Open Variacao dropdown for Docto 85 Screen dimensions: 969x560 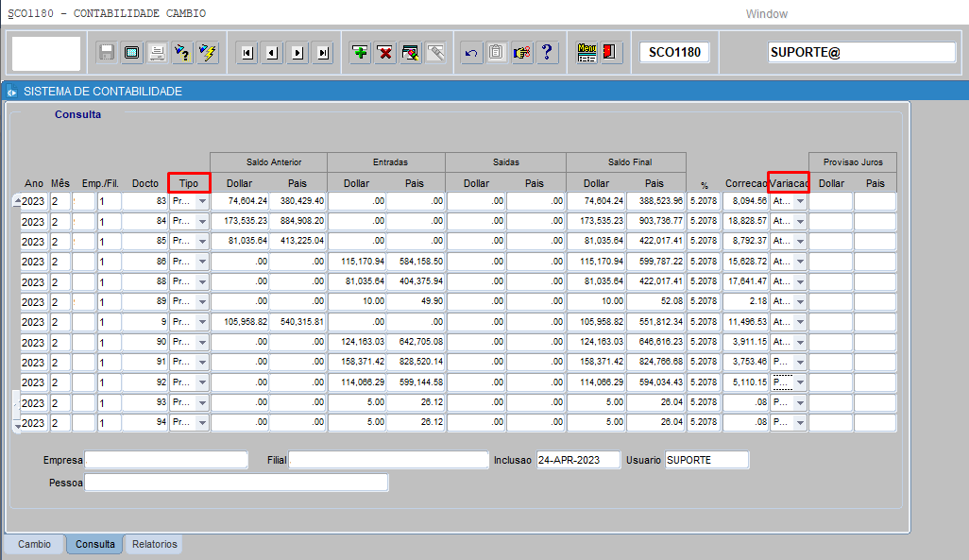tap(800, 242)
